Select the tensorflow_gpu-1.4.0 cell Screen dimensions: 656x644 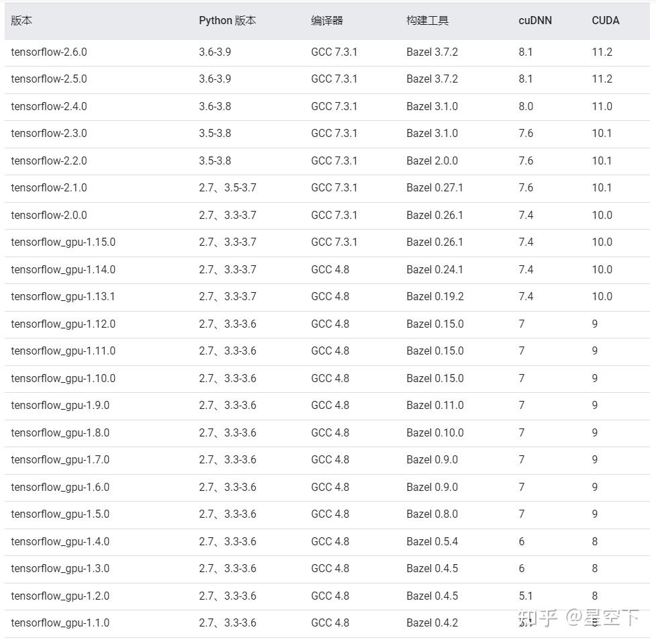coord(60,542)
